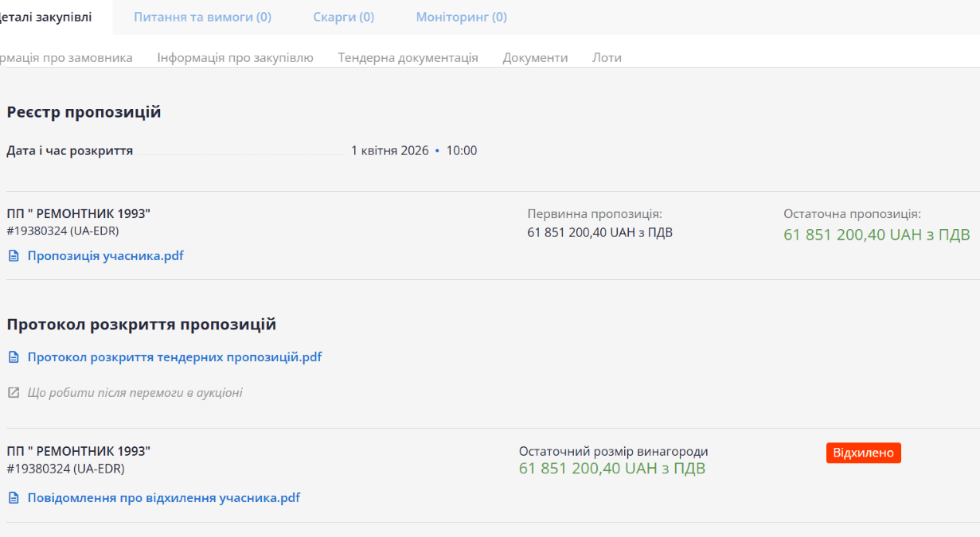Click the file icon beside Пропозиція учасника.pdf
Image resolution: width=980 pixels, height=537 pixels.
point(13,256)
